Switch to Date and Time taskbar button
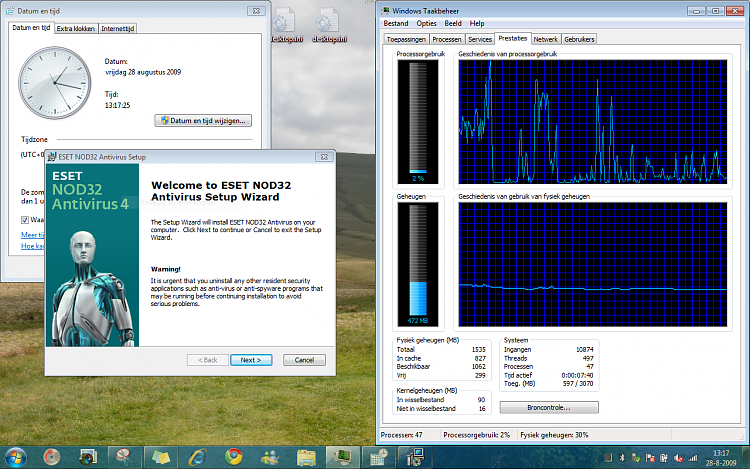The height and width of the screenshot is (469, 750). tap(379, 458)
